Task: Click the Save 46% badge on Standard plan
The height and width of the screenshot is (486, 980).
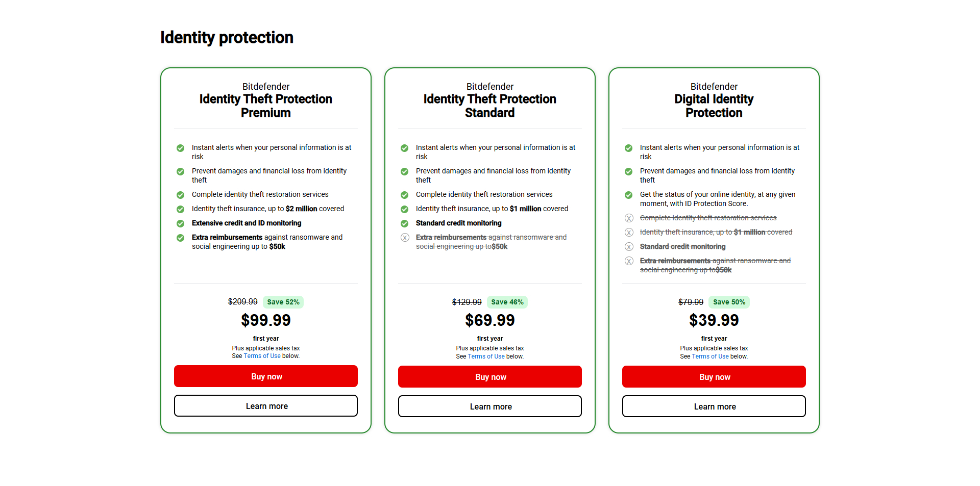Action: [507, 302]
